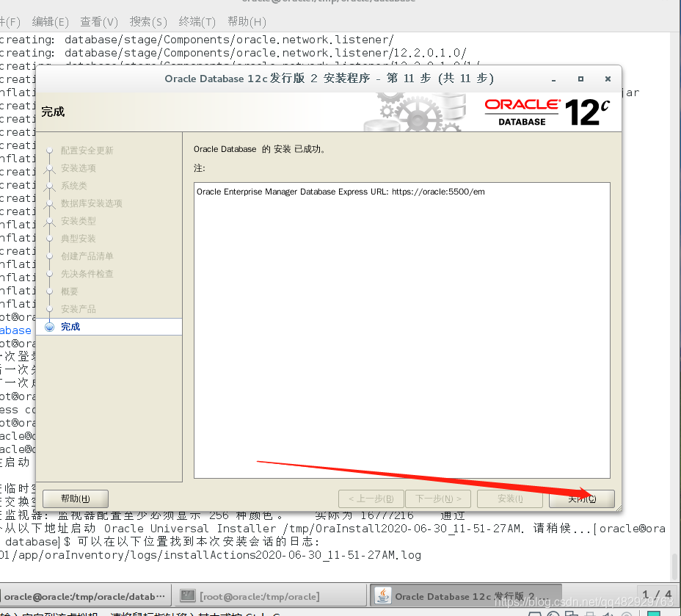Image resolution: width=681 pixels, height=616 pixels.
Task: Open the 帮助(H) menu on menu bar
Action: 247,21
